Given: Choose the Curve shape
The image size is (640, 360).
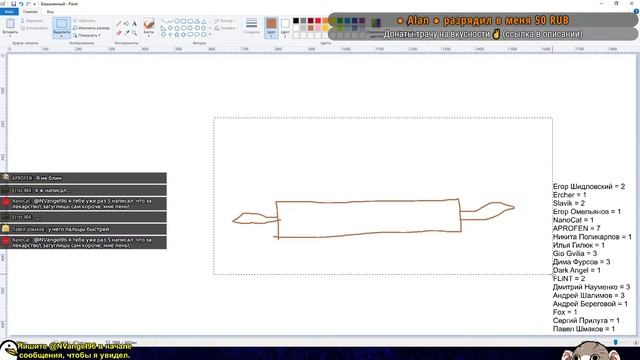Looking at the screenshot, I should (x=170, y=21).
